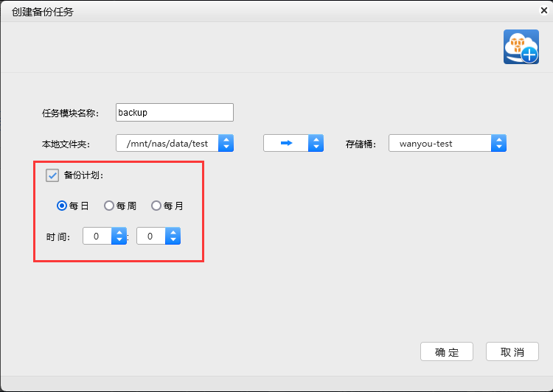The width and height of the screenshot is (553, 392).
Task: Select the 每日 radio button
Action: [x=62, y=206]
